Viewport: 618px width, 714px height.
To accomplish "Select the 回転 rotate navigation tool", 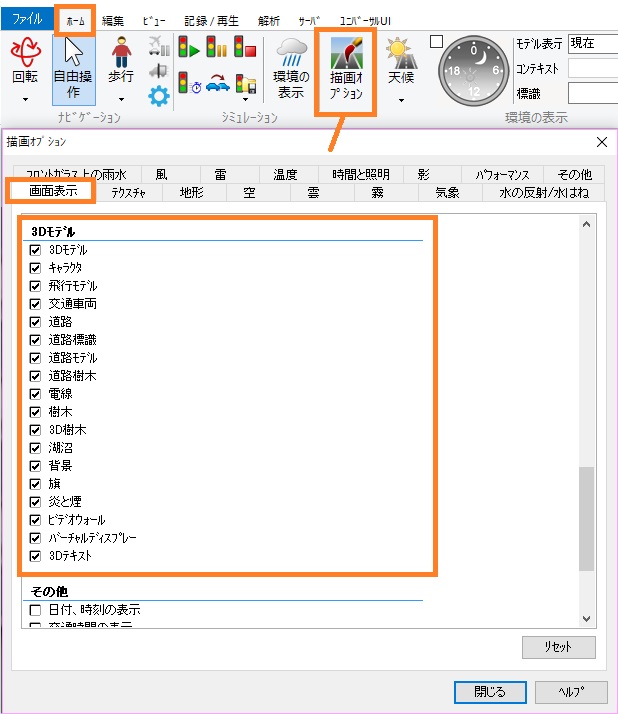I will [25, 60].
